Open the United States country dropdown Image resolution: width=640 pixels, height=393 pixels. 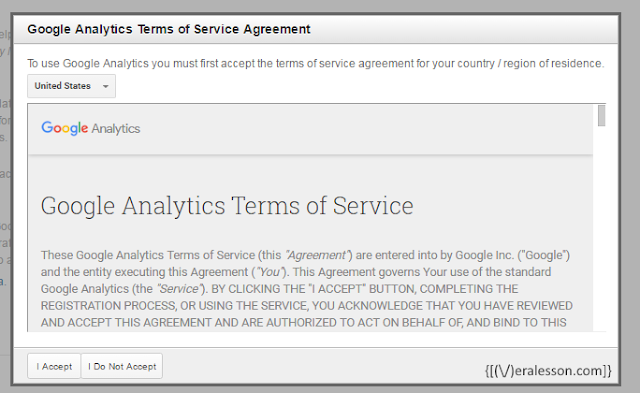(x=71, y=86)
